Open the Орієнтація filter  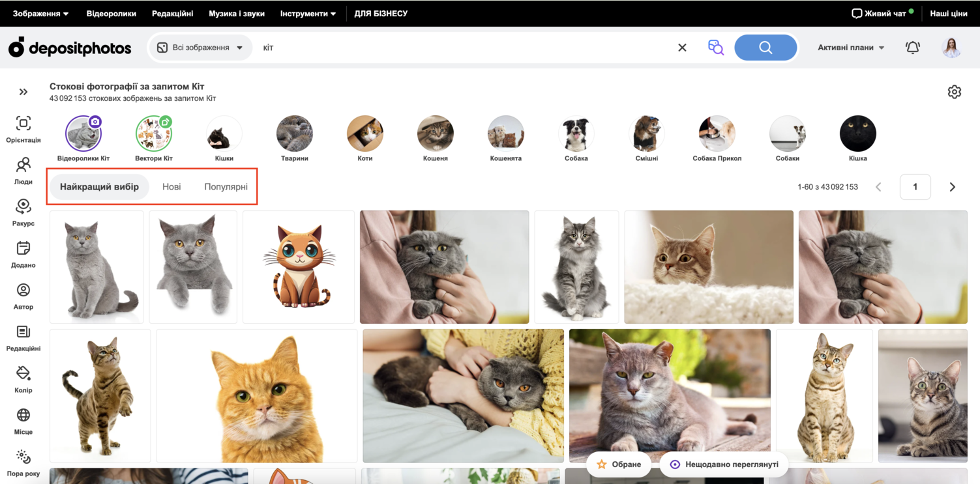click(x=23, y=129)
